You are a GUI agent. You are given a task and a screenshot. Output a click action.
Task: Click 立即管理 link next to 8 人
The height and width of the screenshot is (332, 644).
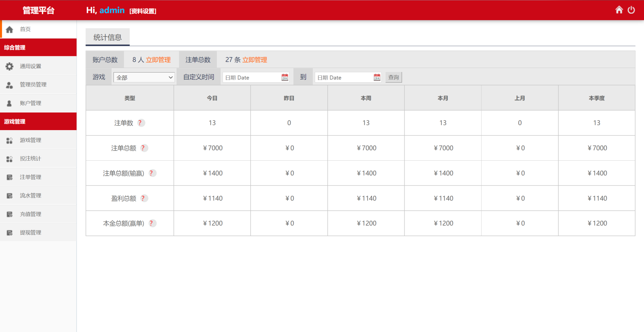(x=158, y=60)
